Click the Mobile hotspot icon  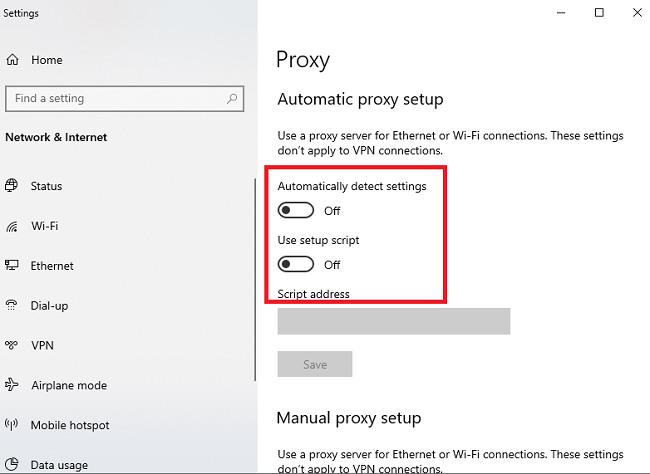click(x=12, y=425)
